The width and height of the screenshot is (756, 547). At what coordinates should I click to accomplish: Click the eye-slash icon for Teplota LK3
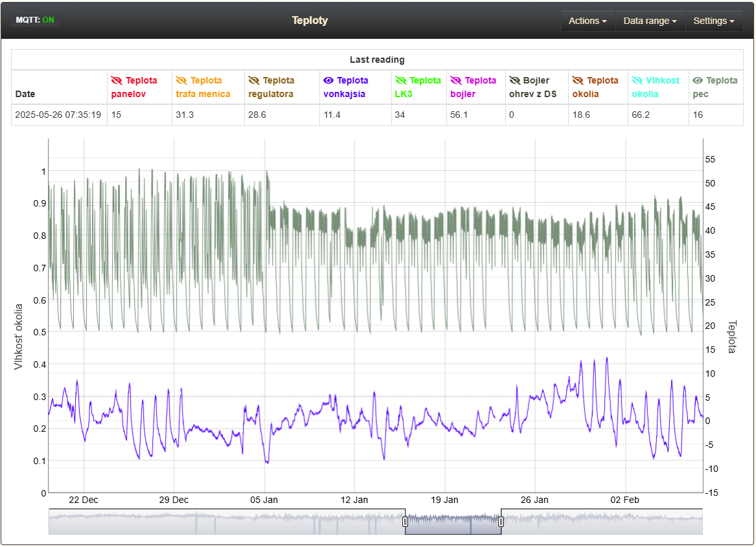click(400, 81)
